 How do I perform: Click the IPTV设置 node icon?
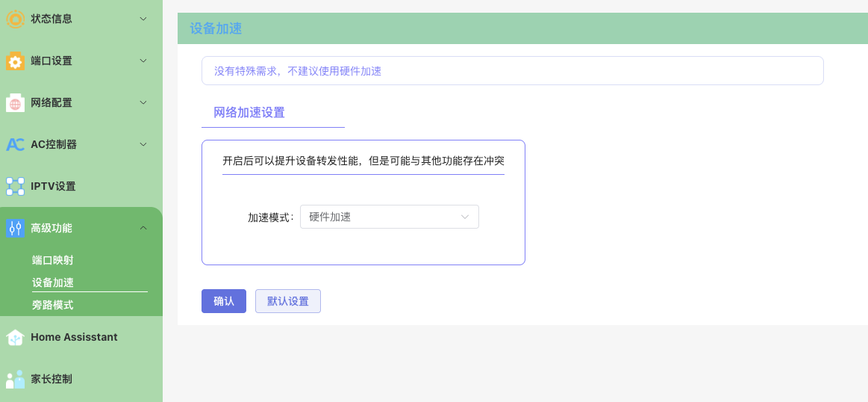[x=15, y=186]
